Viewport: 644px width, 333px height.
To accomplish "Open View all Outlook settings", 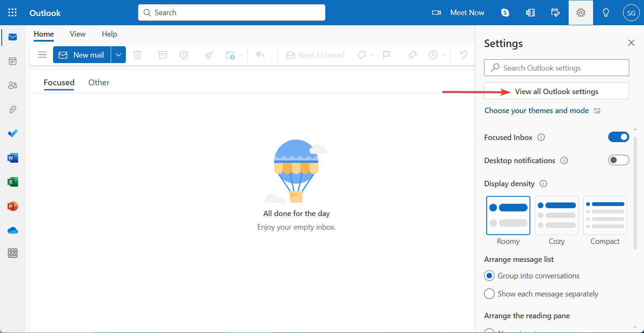I will (x=556, y=91).
